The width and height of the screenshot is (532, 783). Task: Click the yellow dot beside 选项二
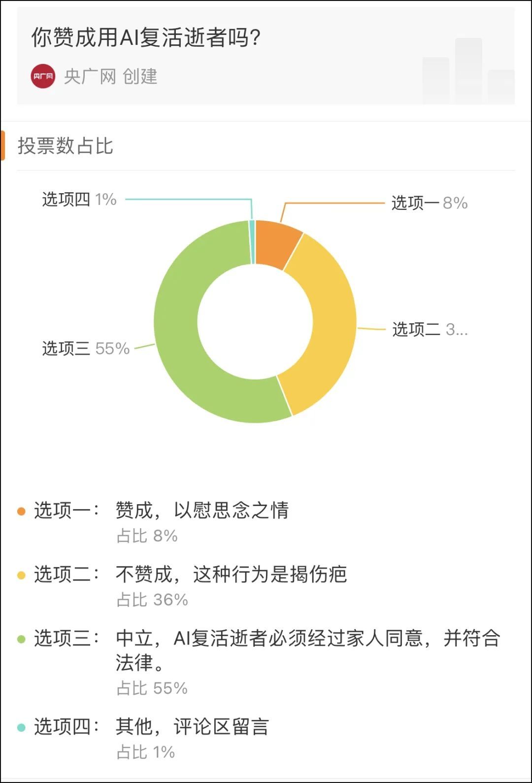pos(21,575)
